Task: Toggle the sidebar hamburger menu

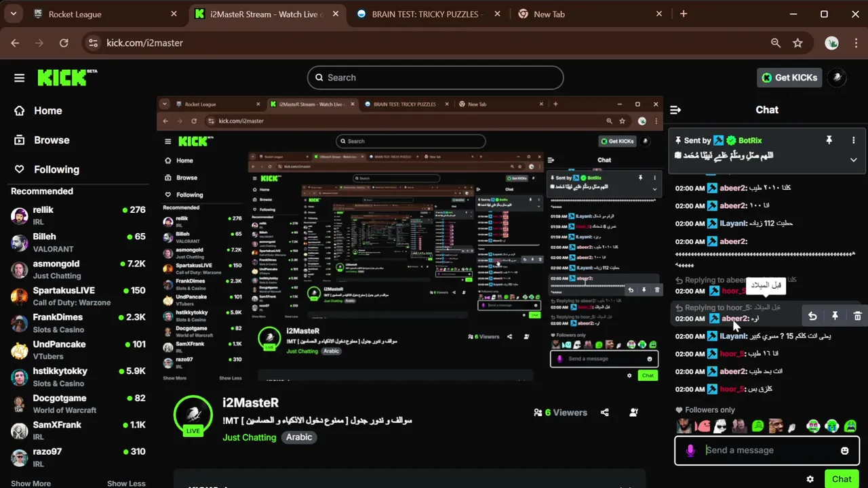Action: coord(19,77)
